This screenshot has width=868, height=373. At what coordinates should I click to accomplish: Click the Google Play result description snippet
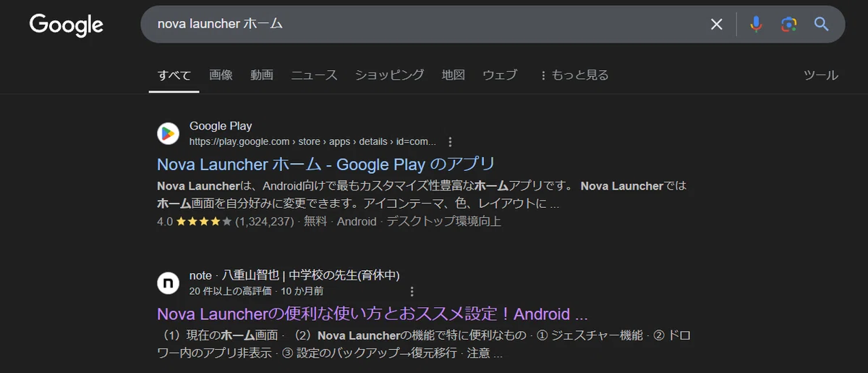tap(422, 195)
